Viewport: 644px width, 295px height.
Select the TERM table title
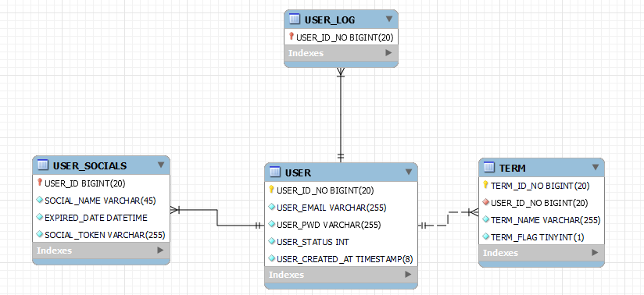(513, 168)
